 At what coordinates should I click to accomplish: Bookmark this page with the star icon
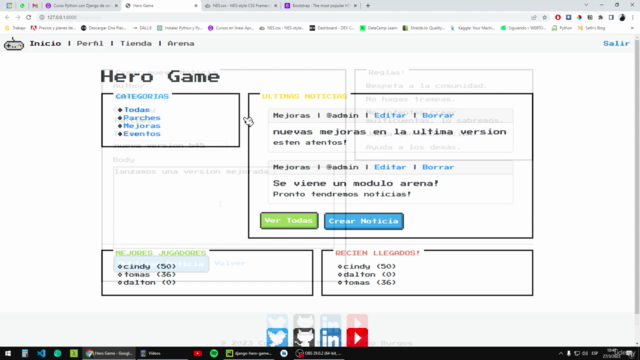coord(544,17)
